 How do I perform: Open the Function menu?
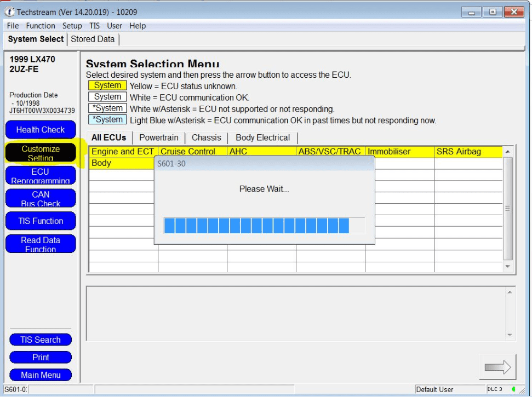coord(41,26)
